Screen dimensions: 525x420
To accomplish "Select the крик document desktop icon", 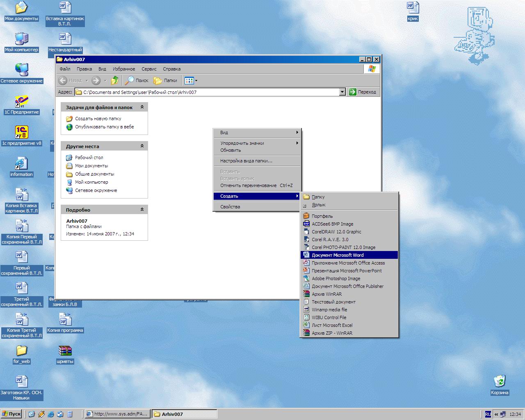I will pyautogui.click(x=413, y=11).
